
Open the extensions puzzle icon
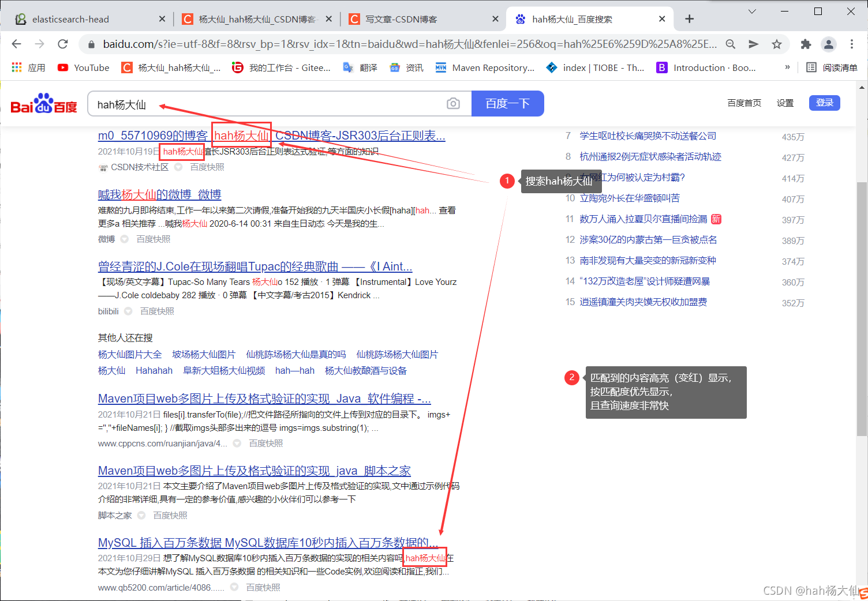(x=806, y=44)
